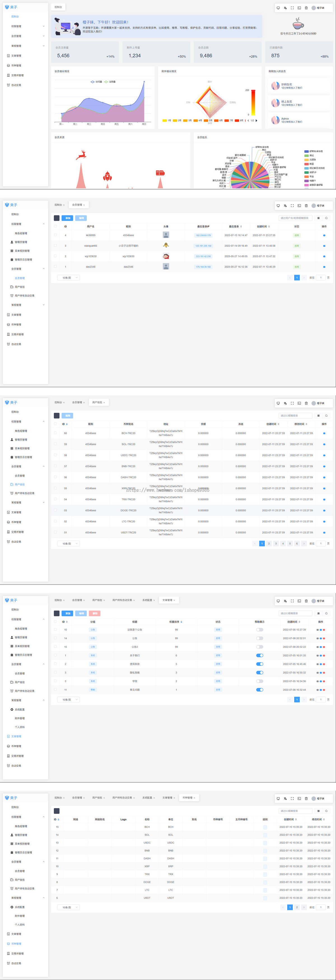Toggle 帮助展示 switch for 公告2 row
This screenshot has height=980, width=336.
pyautogui.click(x=260, y=647)
